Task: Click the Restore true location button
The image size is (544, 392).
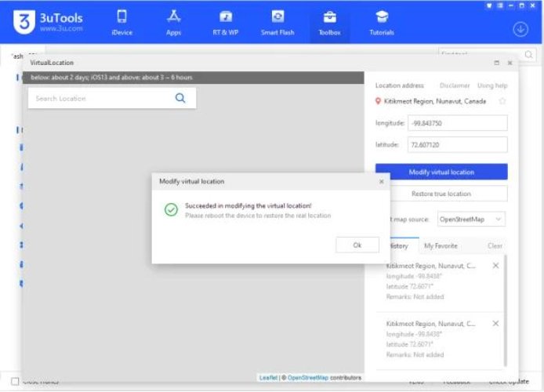Action: point(441,194)
